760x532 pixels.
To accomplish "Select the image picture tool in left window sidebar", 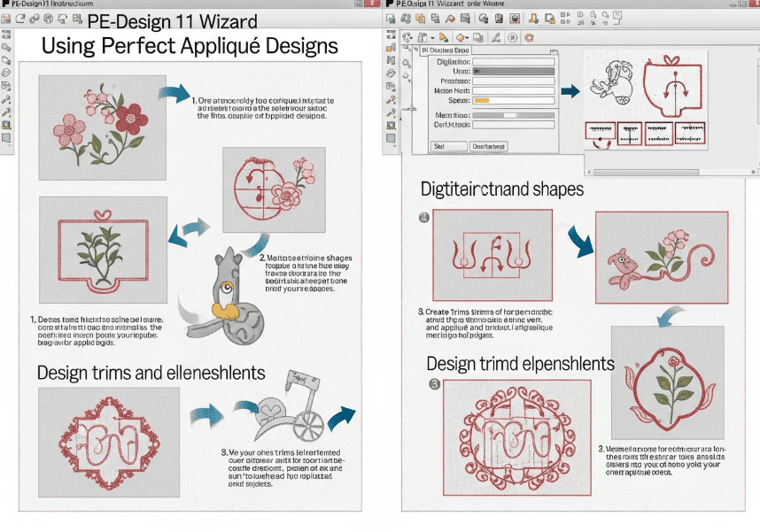I will (x=6, y=125).
